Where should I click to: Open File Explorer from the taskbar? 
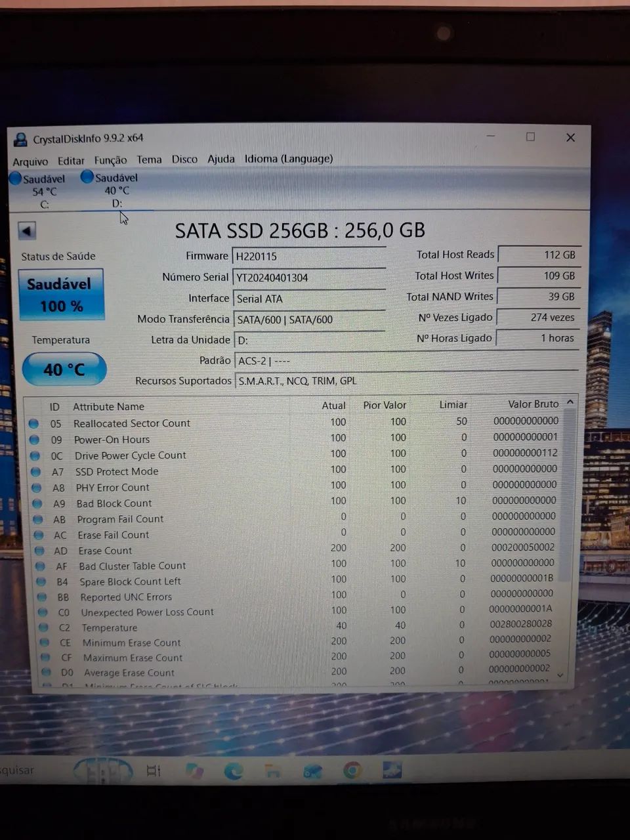point(272,770)
